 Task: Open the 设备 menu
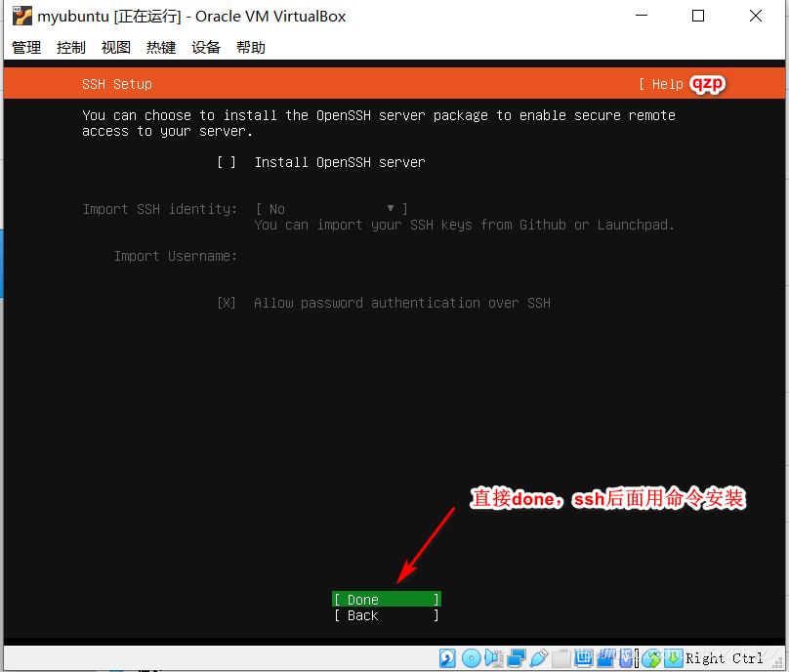pyautogui.click(x=206, y=47)
